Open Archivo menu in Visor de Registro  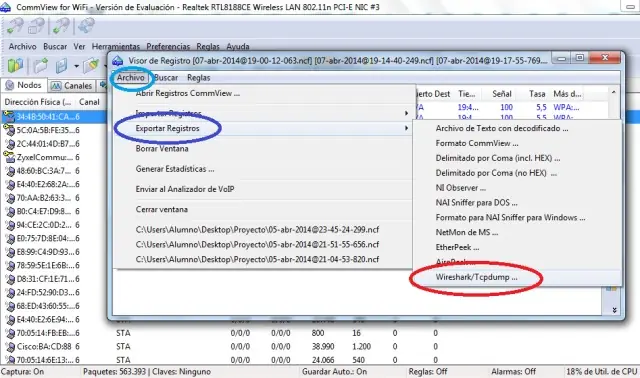[131, 78]
